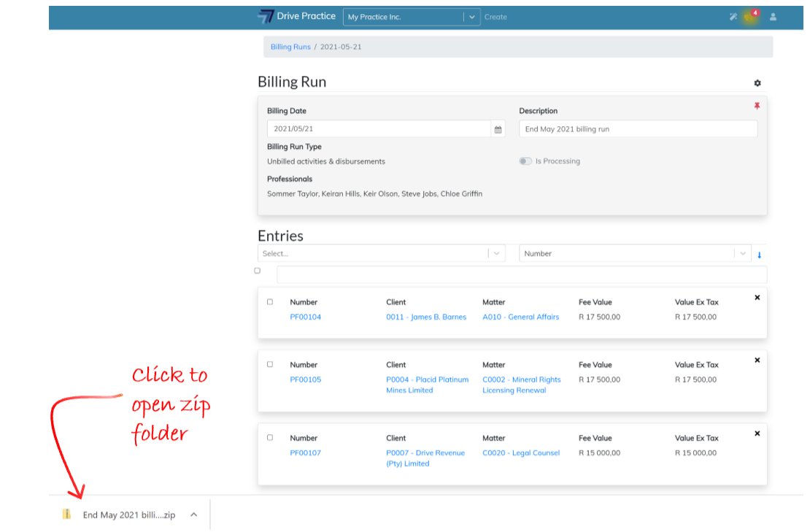Expand the My Practice Inc. dropdown

472,17
